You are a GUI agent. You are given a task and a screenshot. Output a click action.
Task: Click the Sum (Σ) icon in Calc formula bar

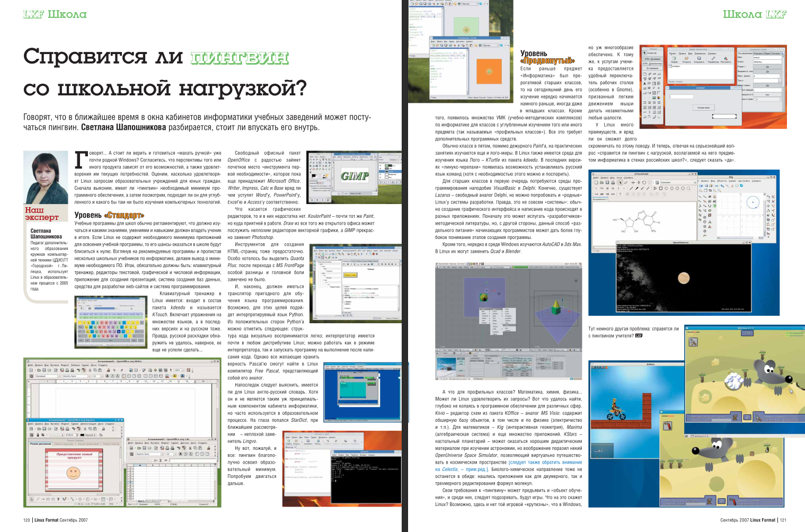click(x=161, y=460)
